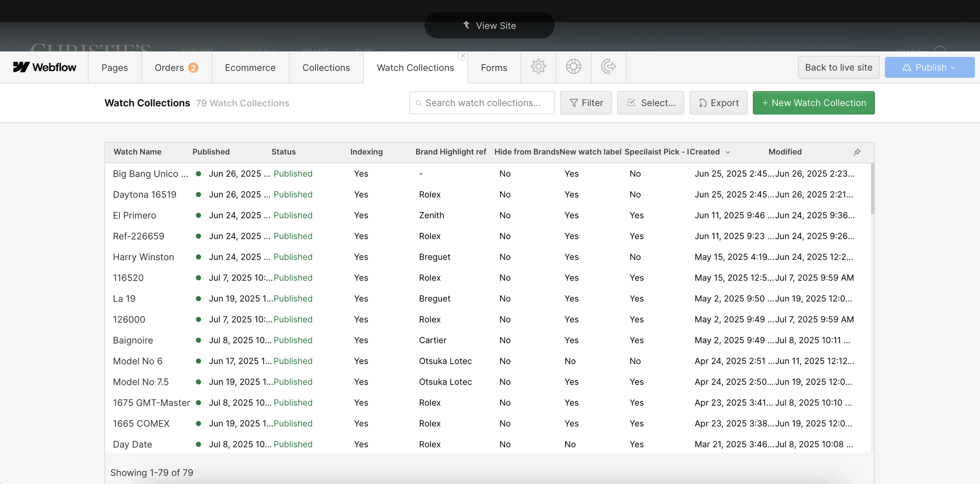Open the help lifebuoy icon

point(573,67)
